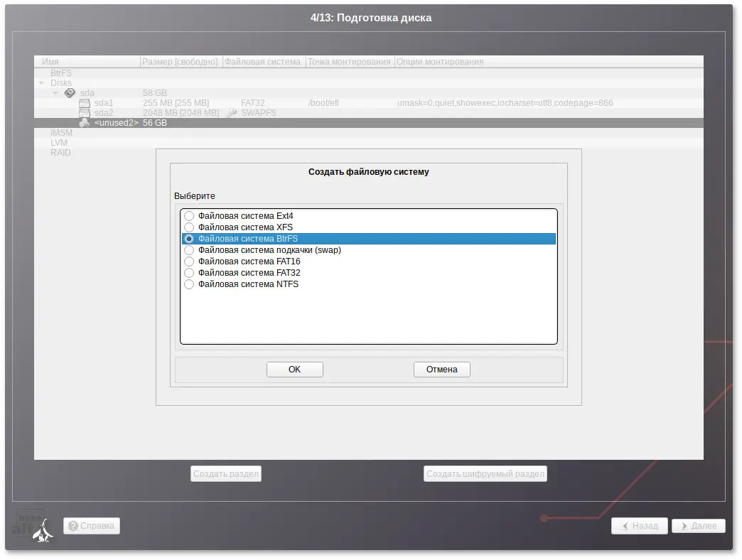Select the <unused2> row name
742x560 pixels.
117,123
